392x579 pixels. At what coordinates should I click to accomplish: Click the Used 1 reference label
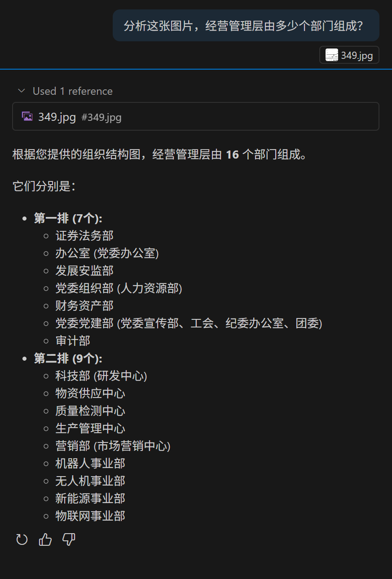73,91
